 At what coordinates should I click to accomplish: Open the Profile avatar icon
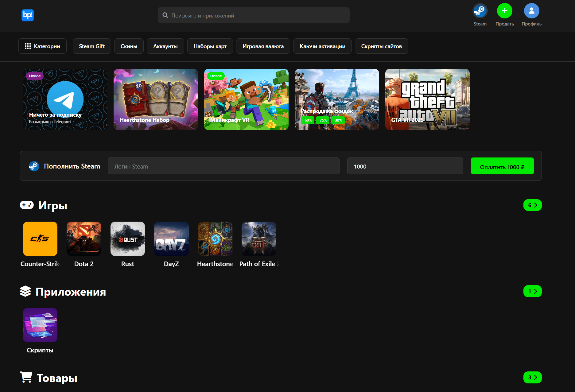point(531,11)
